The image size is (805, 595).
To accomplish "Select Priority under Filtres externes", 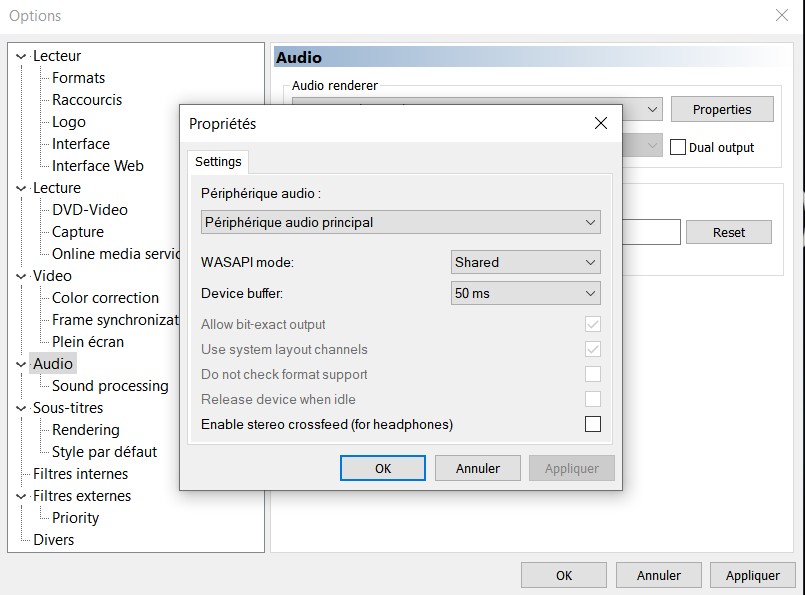I will (x=75, y=518).
